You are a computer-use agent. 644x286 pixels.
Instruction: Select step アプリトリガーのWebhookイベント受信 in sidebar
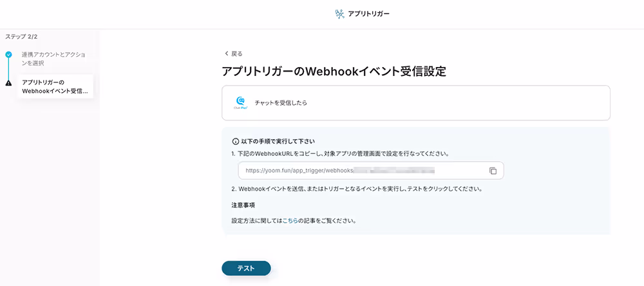[x=55, y=86]
